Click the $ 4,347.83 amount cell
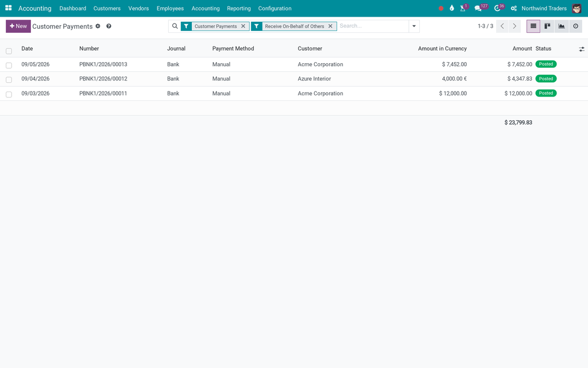Screen dimensions: 588x368 click(520, 78)
